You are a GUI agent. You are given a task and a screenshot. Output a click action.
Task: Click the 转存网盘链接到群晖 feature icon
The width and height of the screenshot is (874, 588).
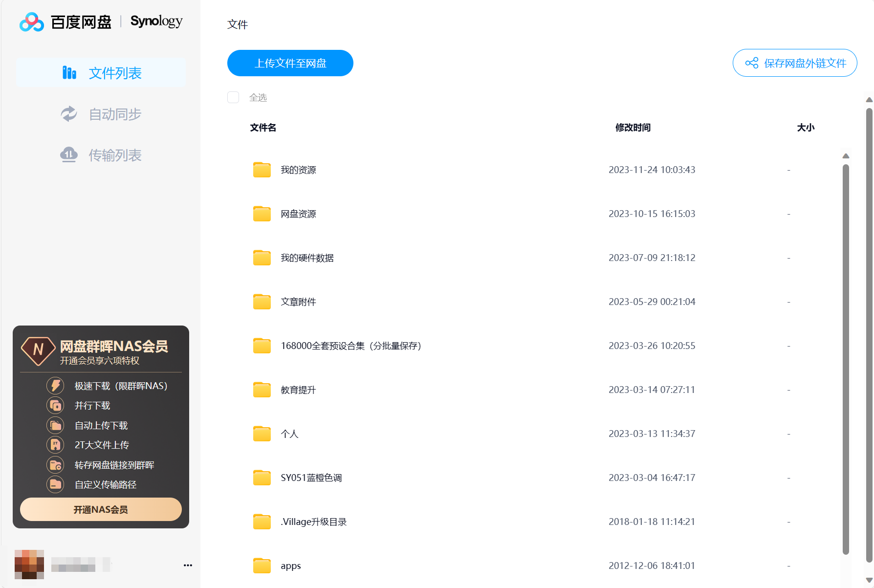55,465
